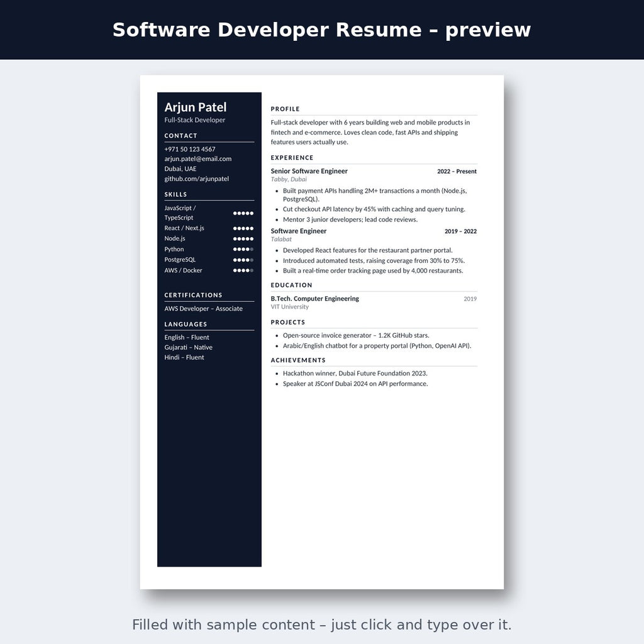644x644 pixels.
Task: Click the 'Dubai, UAE' location line
Action: [x=180, y=169]
